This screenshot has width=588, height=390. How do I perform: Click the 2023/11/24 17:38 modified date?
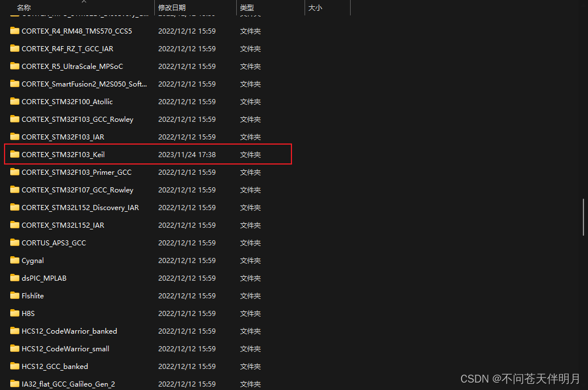[187, 154]
